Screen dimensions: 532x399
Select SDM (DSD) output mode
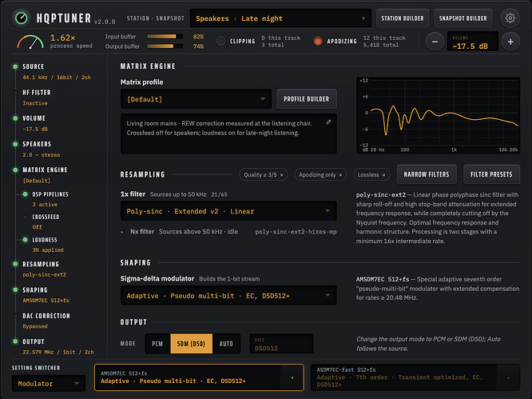[191, 344]
